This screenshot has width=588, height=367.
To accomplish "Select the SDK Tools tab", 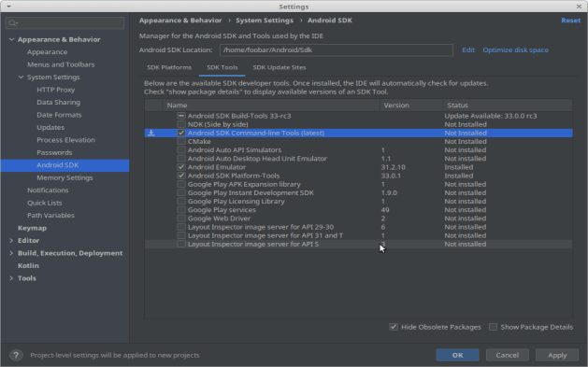I will click(222, 67).
